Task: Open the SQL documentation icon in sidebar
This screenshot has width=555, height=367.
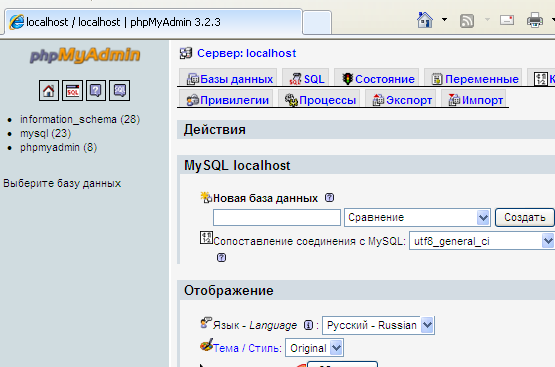Action: (x=120, y=91)
